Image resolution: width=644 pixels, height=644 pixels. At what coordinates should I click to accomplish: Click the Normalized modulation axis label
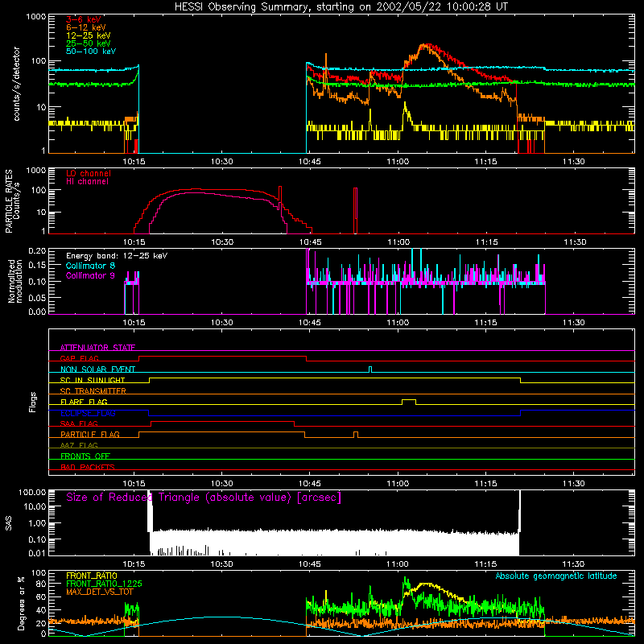pyautogui.click(x=14, y=281)
